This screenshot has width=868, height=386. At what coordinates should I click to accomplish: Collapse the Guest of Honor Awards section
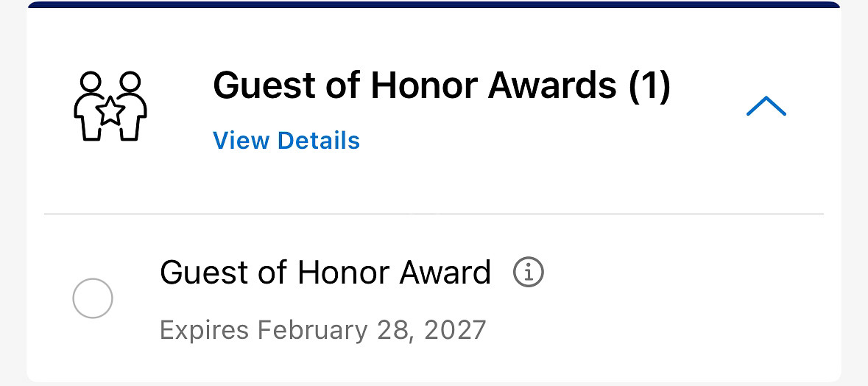coord(766,106)
